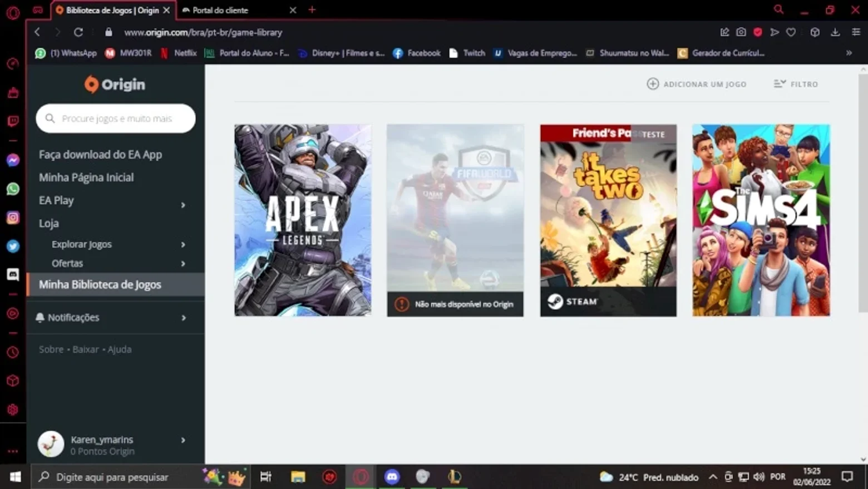
Task: Click the Origin search field
Action: tap(116, 118)
